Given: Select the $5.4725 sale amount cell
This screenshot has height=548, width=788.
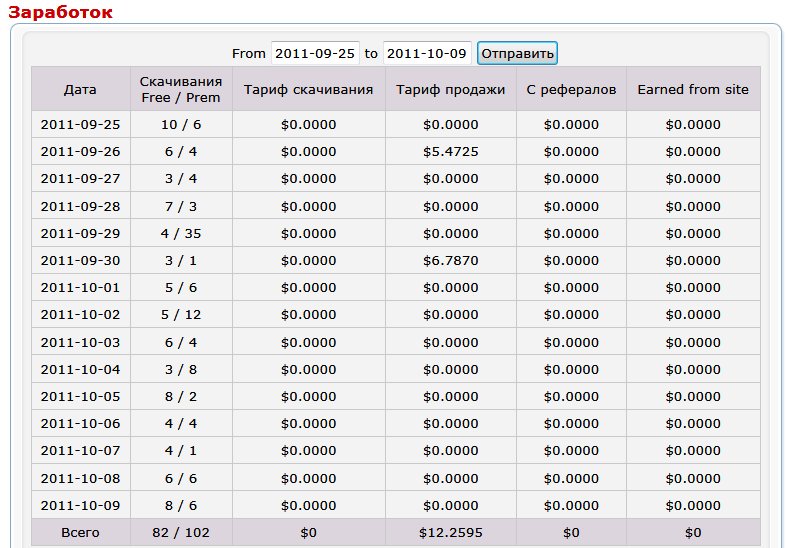Looking at the screenshot, I should 450,152.
